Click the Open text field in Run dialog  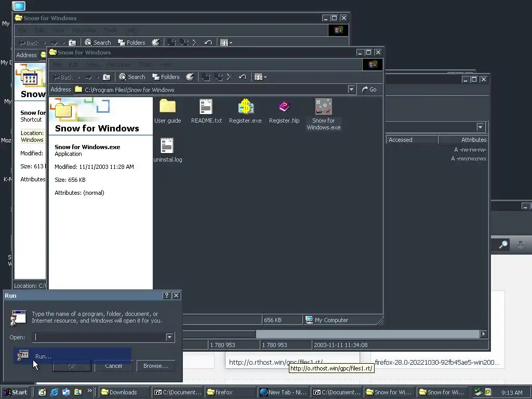tap(99, 337)
